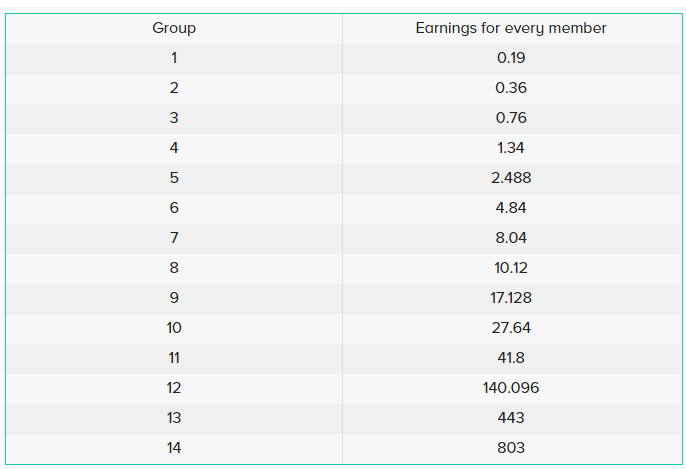Click the Group 6 cell
Screen dimensions: 686x469
pyautogui.click(x=174, y=208)
